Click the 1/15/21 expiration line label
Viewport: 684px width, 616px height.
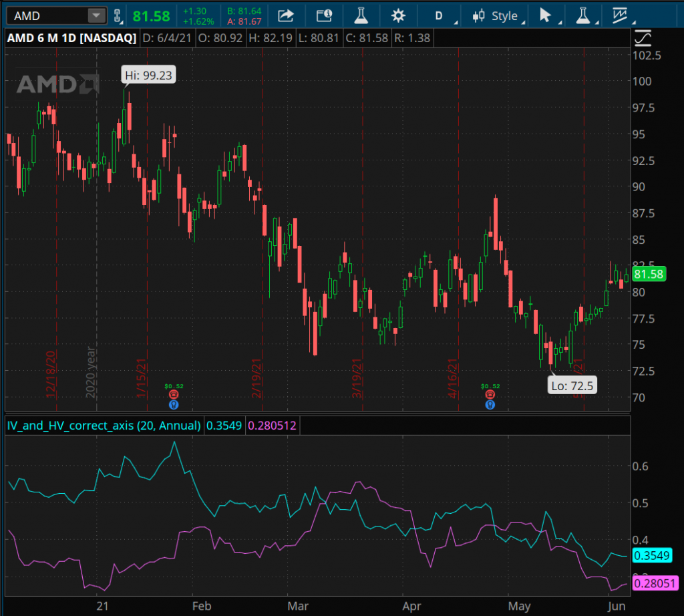coord(142,378)
